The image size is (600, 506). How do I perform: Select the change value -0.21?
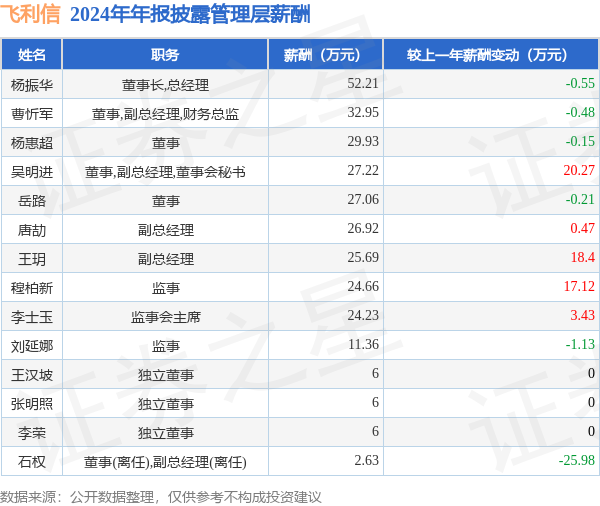coord(580,199)
